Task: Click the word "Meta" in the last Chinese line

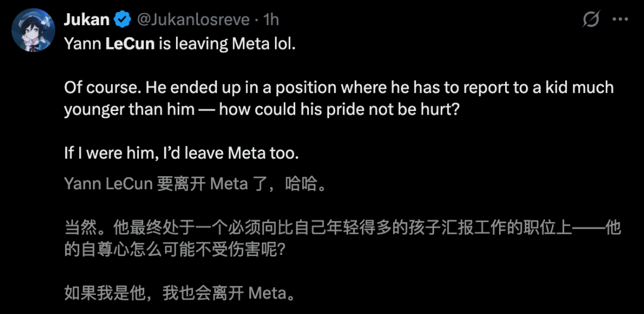Action: (267, 293)
